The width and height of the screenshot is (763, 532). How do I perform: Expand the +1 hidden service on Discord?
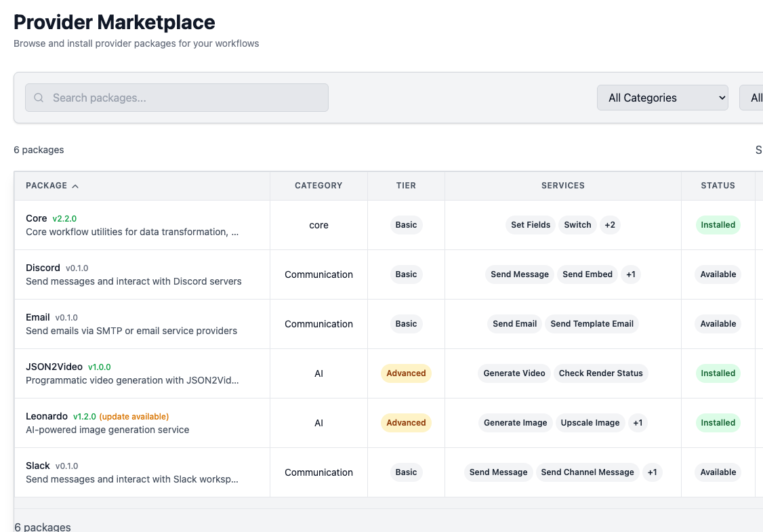pos(630,274)
